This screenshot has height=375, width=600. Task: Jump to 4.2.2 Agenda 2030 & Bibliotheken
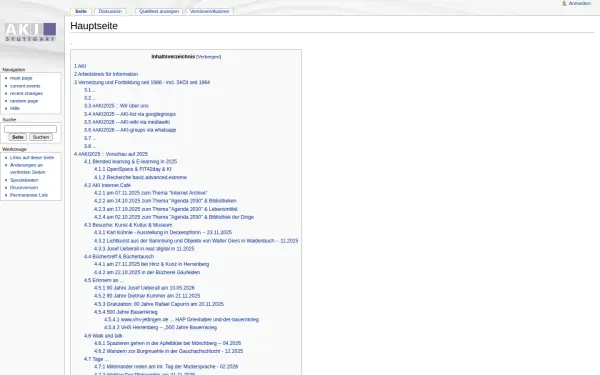coord(165,201)
